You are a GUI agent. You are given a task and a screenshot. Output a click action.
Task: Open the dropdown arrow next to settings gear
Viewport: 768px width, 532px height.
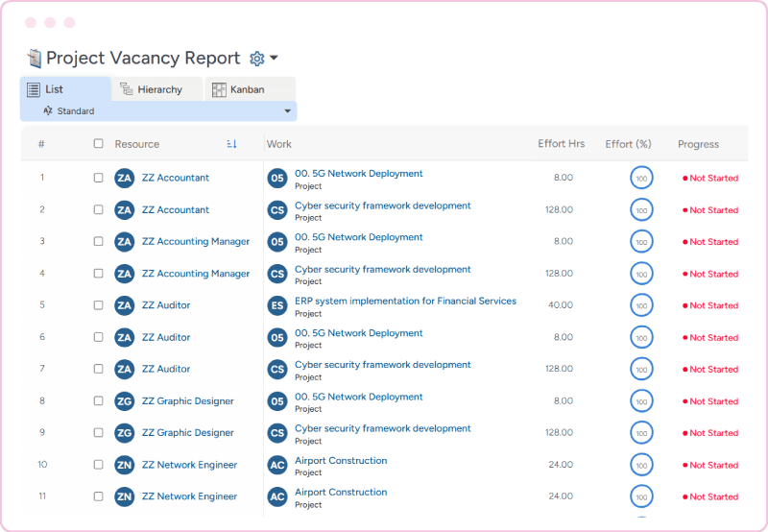click(x=274, y=59)
